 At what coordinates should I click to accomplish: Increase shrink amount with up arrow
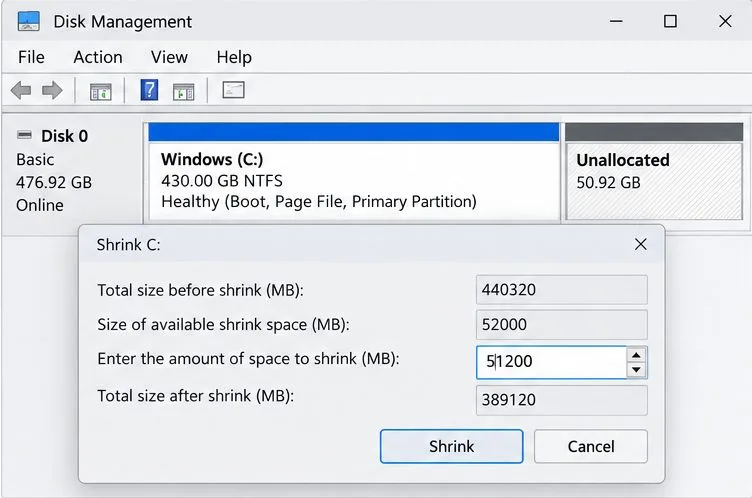(x=636, y=355)
